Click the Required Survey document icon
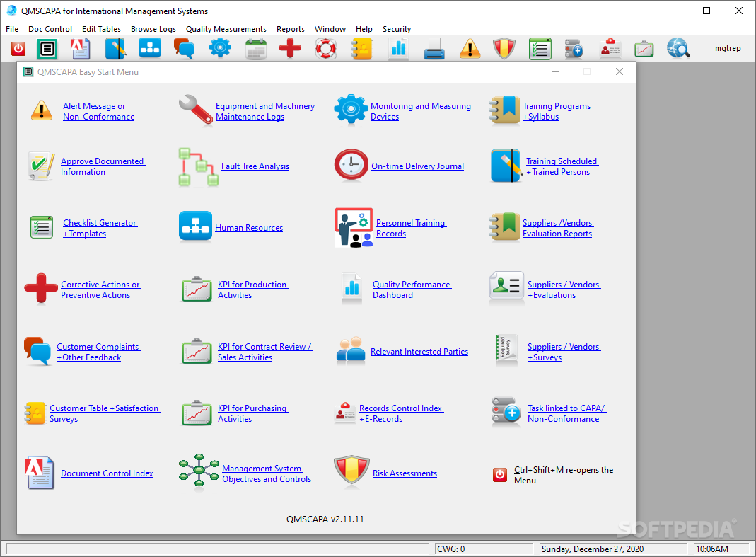Viewport: 756px width, 557px height. tap(507, 348)
